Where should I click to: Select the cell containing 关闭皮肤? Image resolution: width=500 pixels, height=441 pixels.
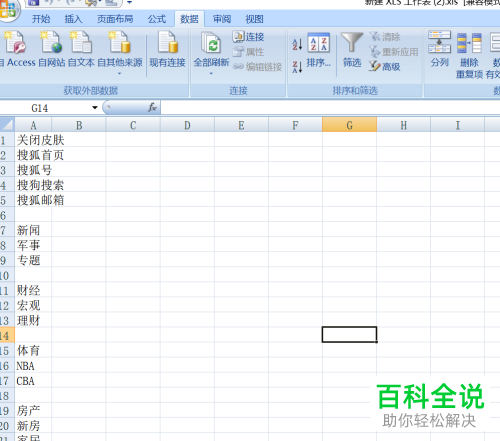tap(33, 140)
